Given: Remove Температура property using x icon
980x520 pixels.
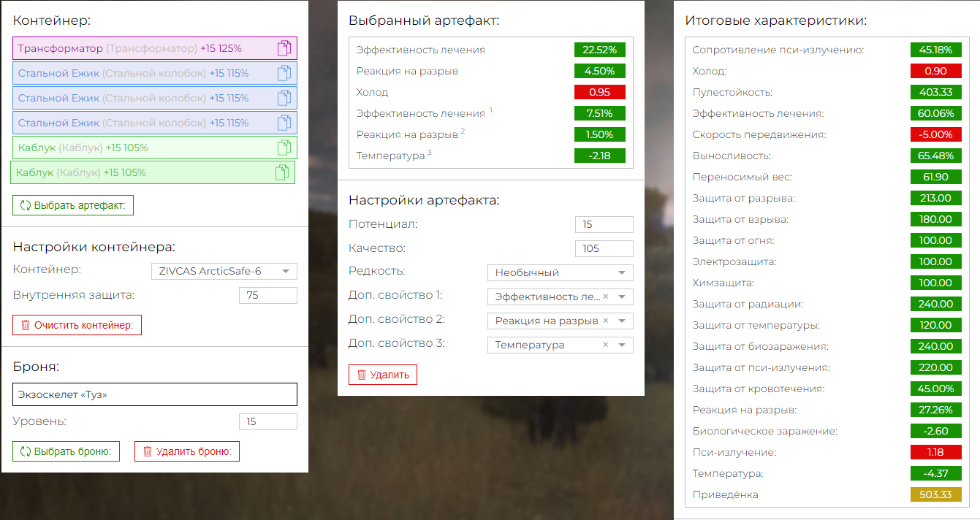Looking at the screenshot, I should pos(605,345).
